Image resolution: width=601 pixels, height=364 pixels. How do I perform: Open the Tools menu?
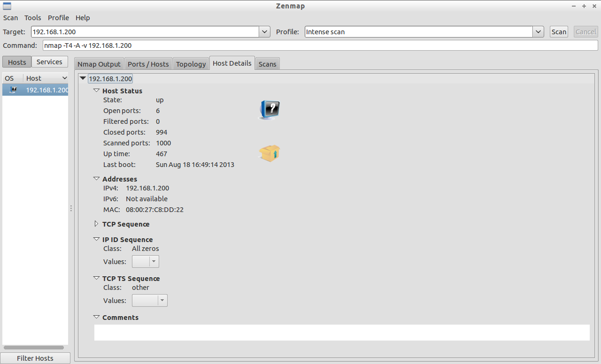point(33,18)
